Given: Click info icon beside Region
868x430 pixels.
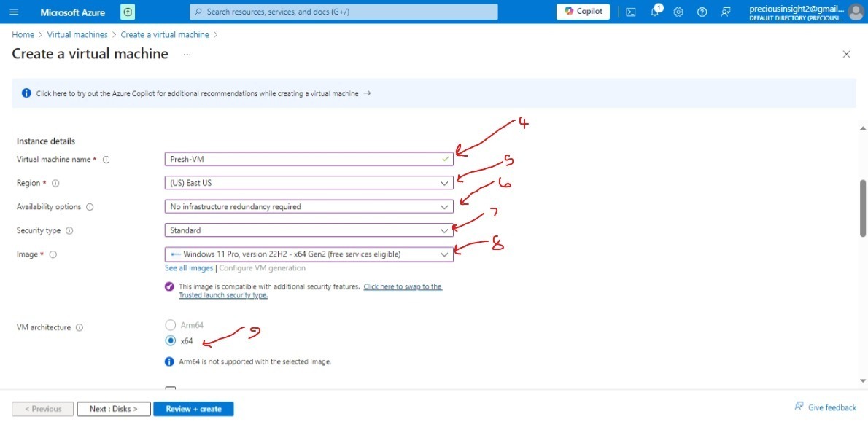Looking at the screenshot, I should tap(55, 183).
